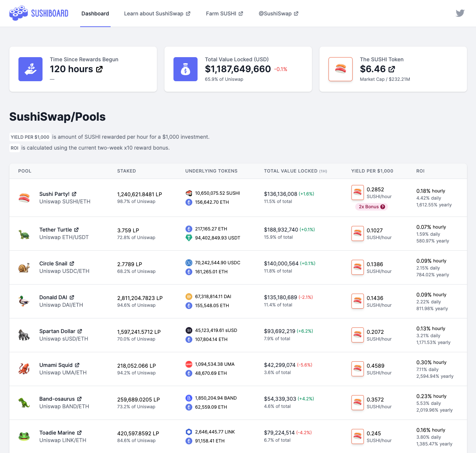Click the sushi yield icon beside 0.1027 SUSHI/hour

coord(357,233)
